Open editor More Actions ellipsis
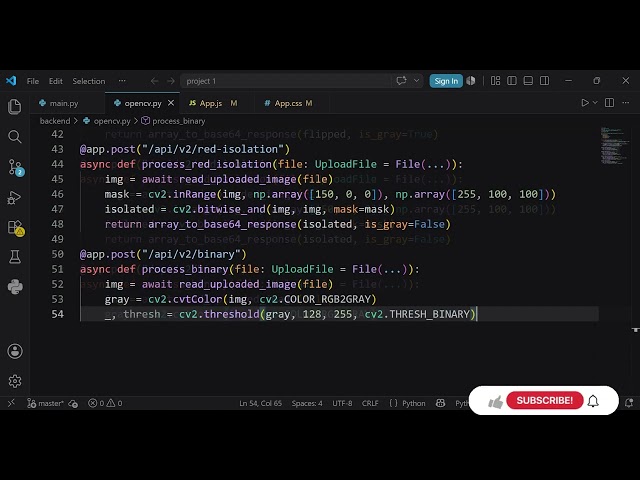The width and height of the screenshot is (640, 480). [626, 103]
